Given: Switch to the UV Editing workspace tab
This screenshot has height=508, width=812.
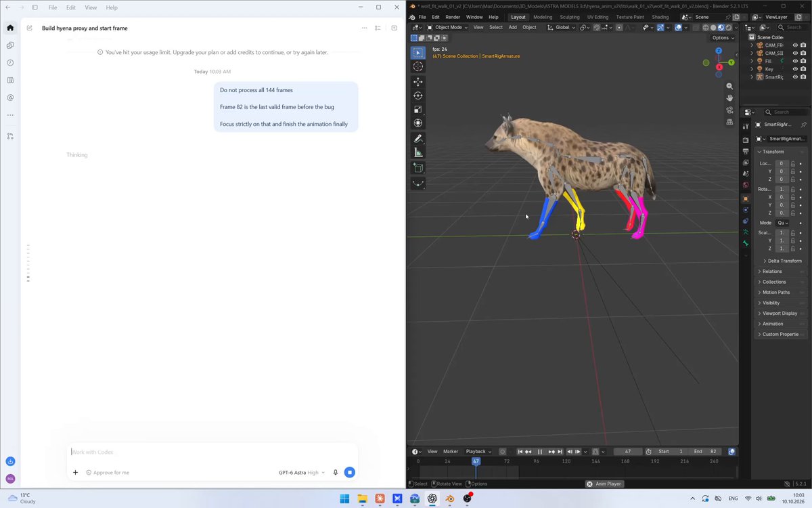Looking at the screenshot, I should click(x=597, y=17).
